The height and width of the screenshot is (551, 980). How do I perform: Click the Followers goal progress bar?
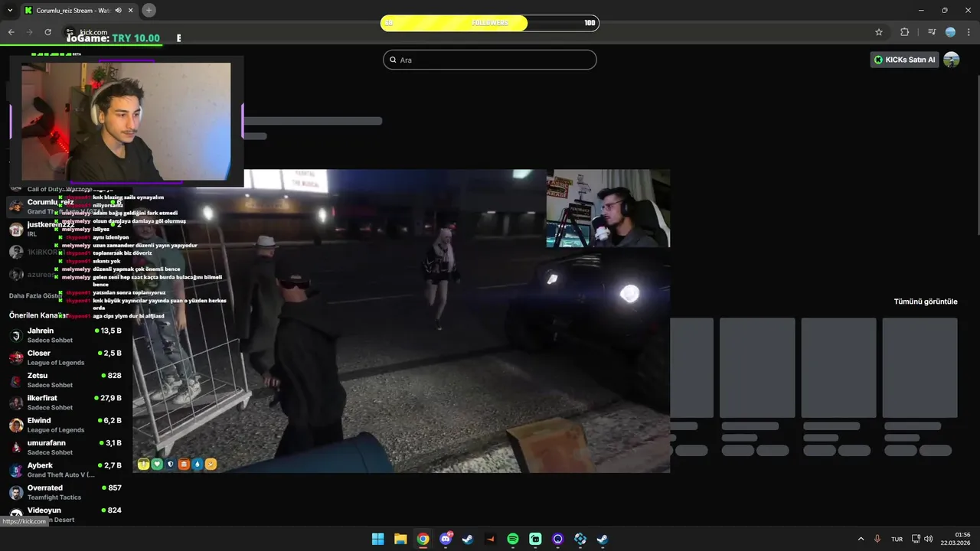click(x=490, y=23)
